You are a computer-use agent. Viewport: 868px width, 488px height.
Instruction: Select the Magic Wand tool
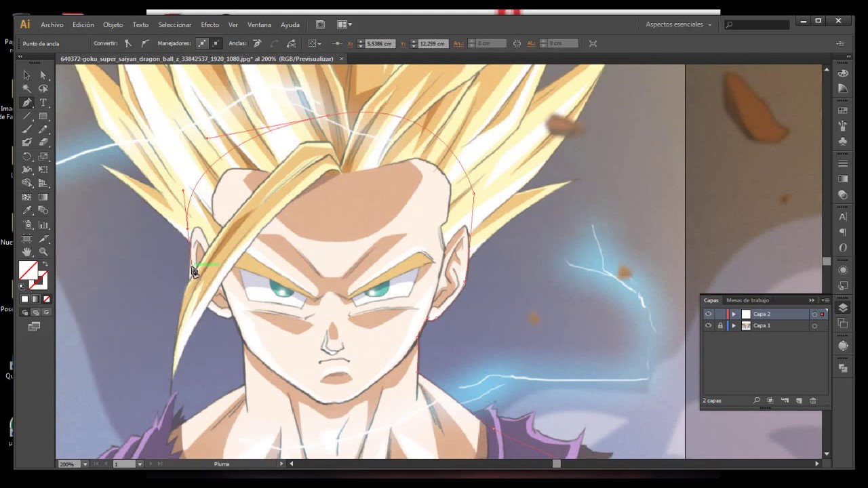pos(26,89)
